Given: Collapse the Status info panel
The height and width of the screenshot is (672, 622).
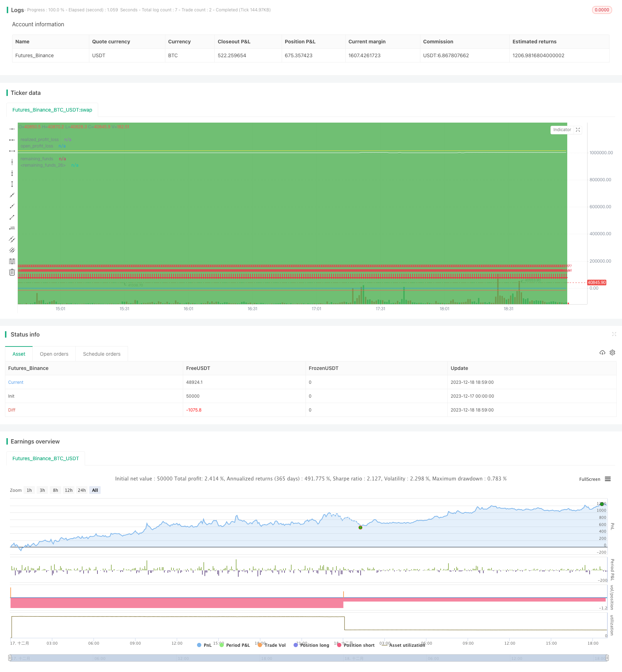Looking at the screenshot, I should tap(614, 334).
